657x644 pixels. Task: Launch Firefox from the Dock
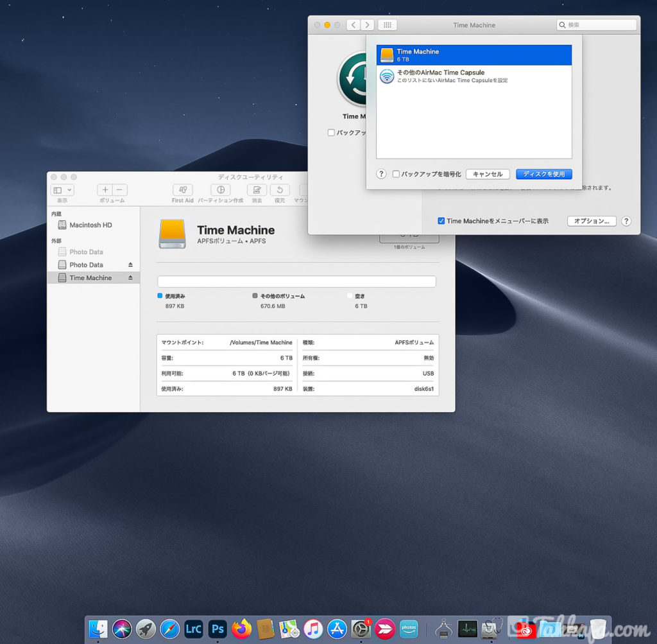click(x=242, y=628)
